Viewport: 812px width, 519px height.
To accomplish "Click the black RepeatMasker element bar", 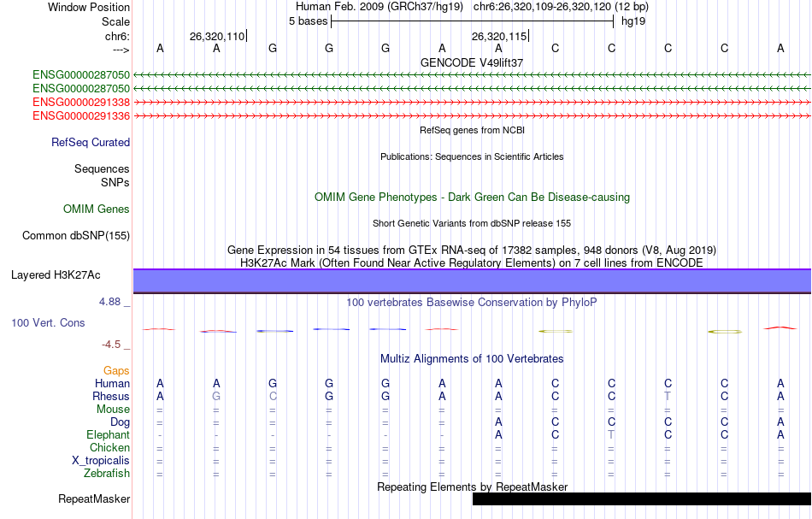I will pos(642,498).
